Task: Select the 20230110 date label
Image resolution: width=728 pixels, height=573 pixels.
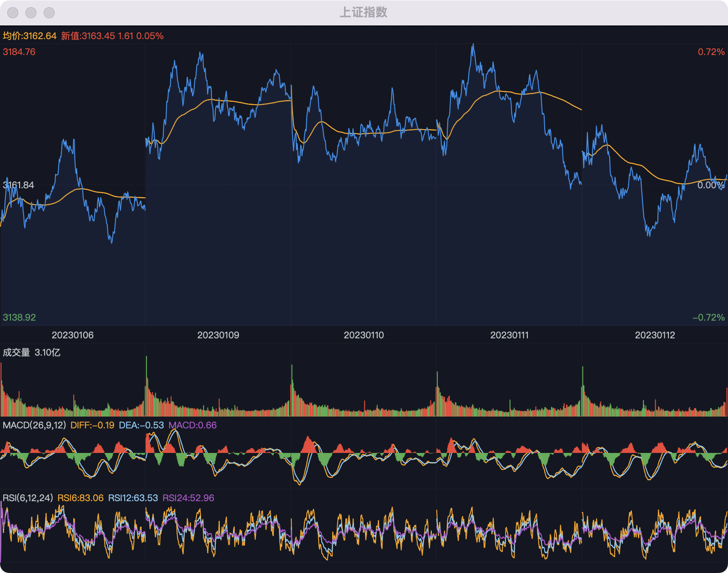Action: [364, 335]
